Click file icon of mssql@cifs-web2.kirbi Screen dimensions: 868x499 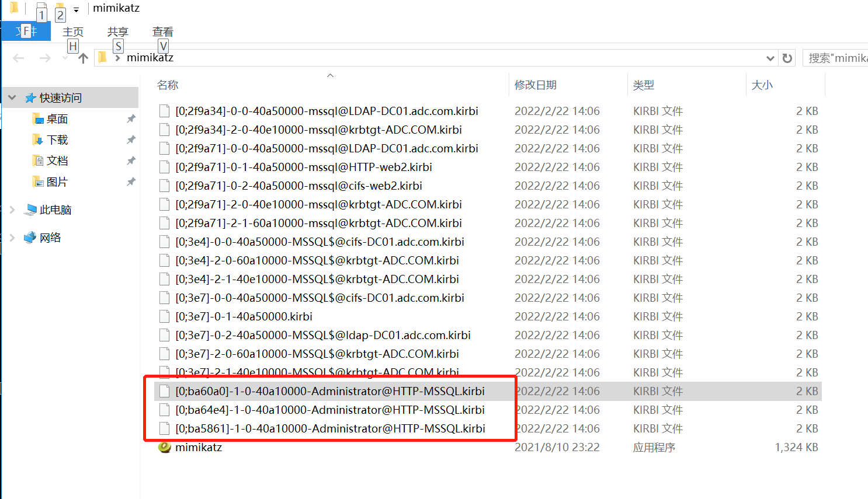[x=165, y=186]
